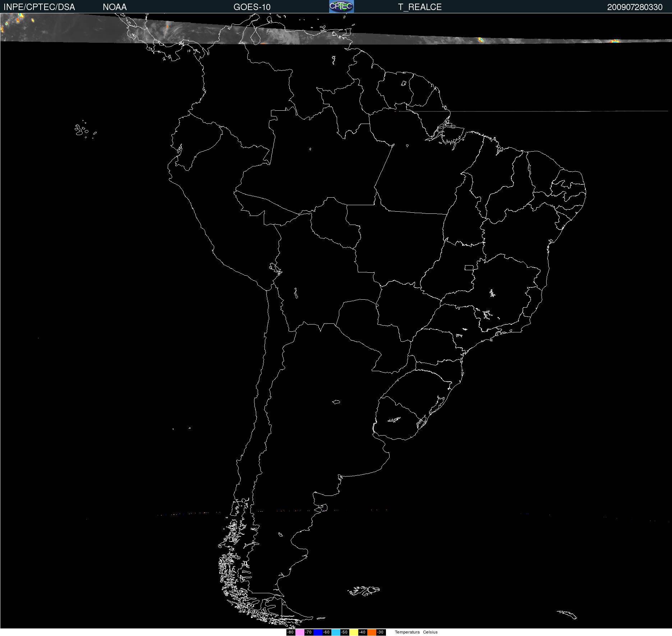This screenshot has width=672, height=636.
Task: Pick the light blue legend swatch
Action: coord(336,632)
